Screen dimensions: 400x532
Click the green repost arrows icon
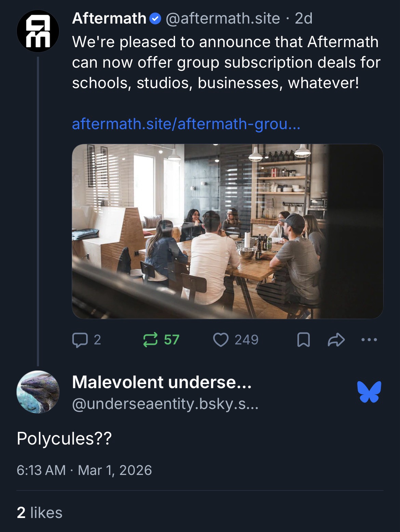tap(150, 340)
